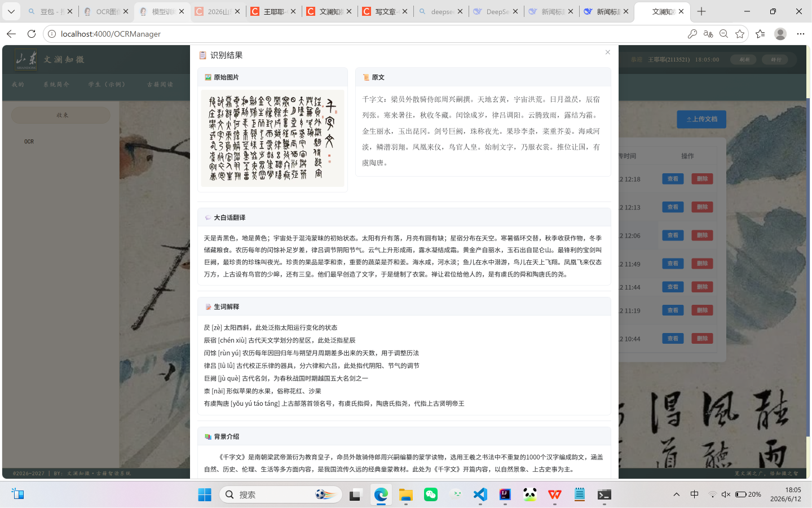Open WPS Office from the taskbar

click(555, 494)
